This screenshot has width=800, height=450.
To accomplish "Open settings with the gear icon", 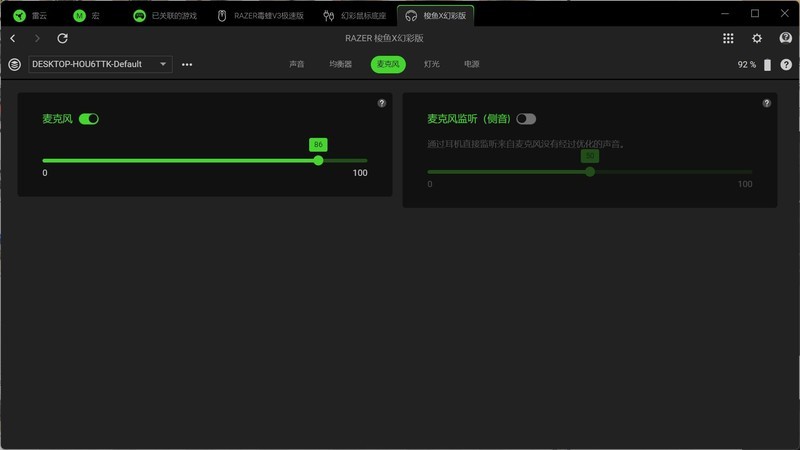I will (x=757, y=38).
